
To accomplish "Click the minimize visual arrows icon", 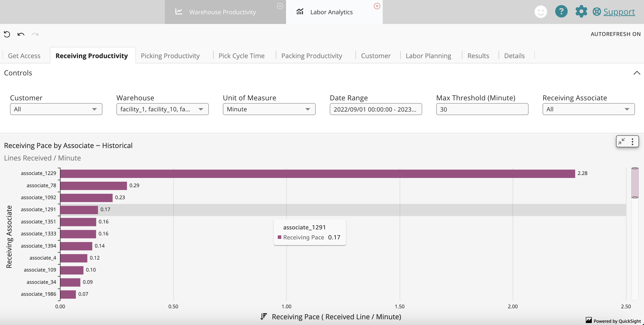I will tap(622, 141).
